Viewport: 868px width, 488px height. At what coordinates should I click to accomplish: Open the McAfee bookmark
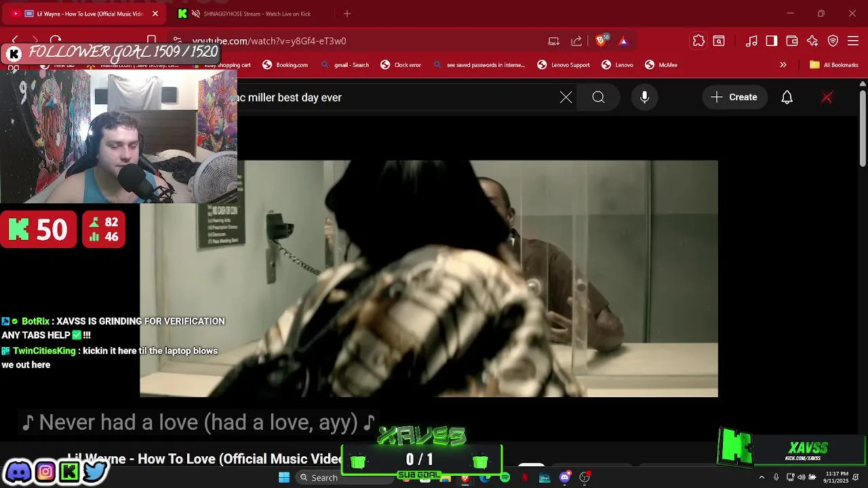click(661, 65)
